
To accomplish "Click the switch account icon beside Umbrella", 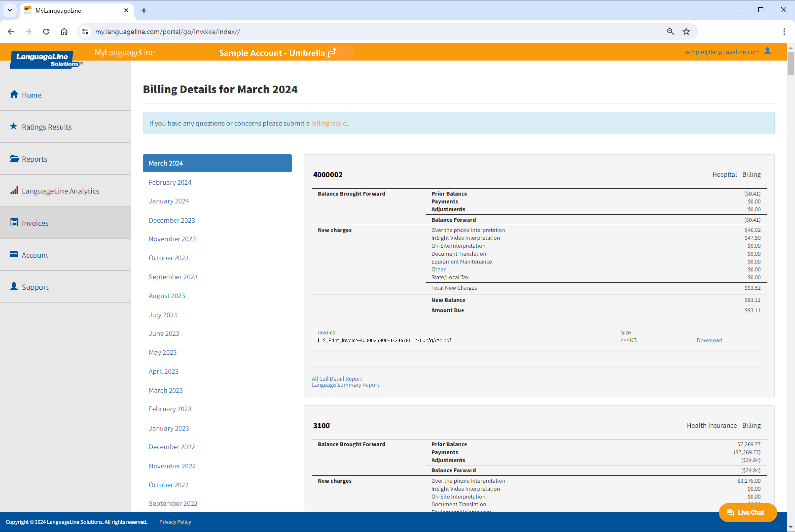I will (x=332, y=53).
